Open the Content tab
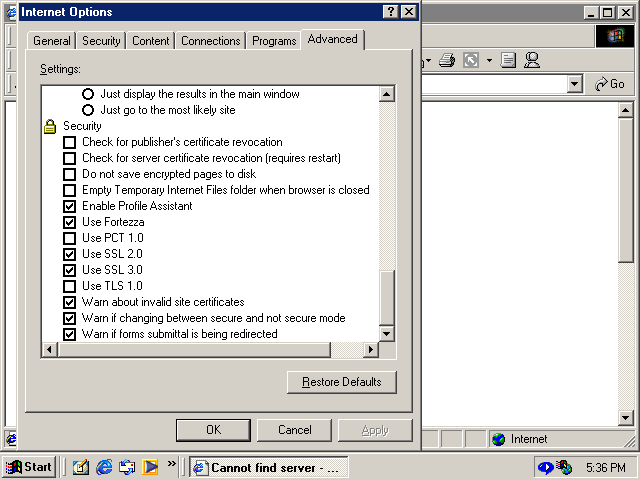 150,41
